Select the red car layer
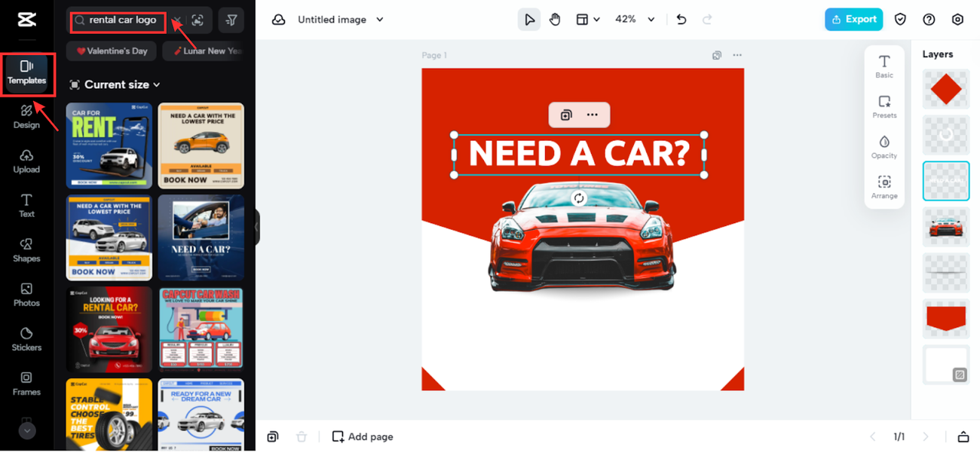The height and width of the screenshot is (456, 980). coord(946,227)
